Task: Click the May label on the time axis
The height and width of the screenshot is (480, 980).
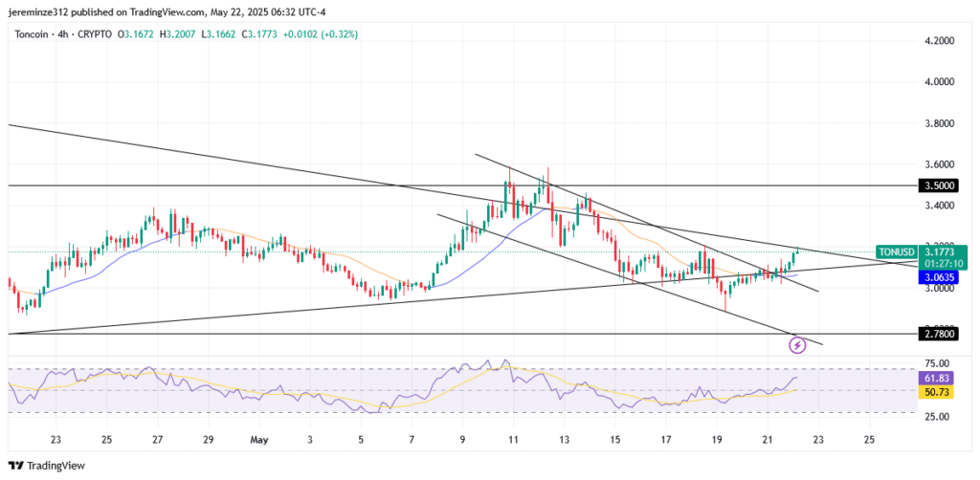Action: pyautogui.click(x=258, y=440)
